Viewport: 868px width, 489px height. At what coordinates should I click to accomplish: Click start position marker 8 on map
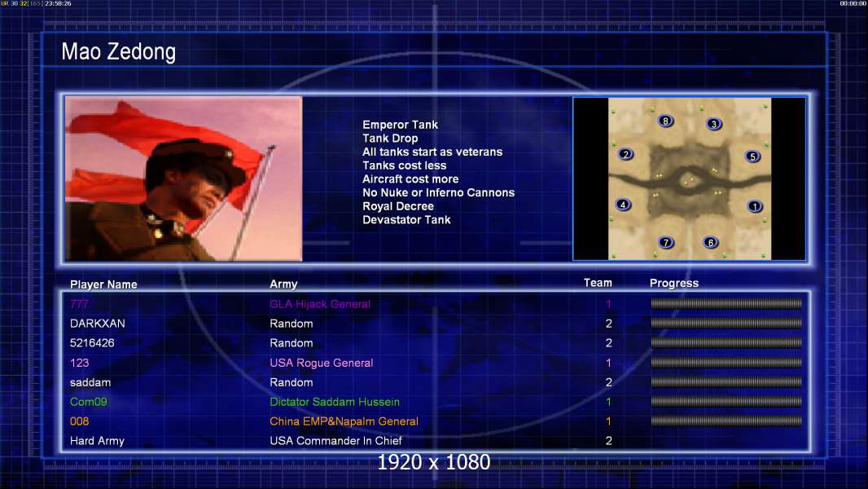(665, 121)
